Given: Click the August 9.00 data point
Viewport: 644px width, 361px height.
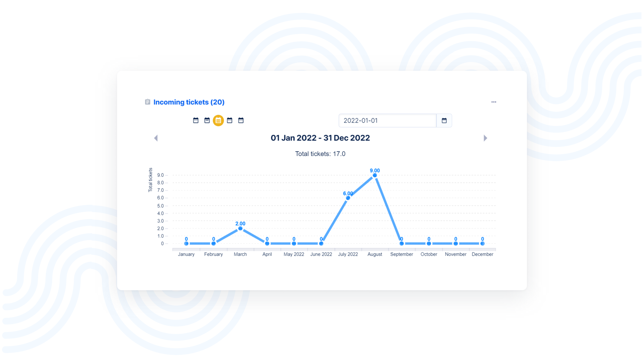Looking at the screenshot, I should (x=375, y=175).
